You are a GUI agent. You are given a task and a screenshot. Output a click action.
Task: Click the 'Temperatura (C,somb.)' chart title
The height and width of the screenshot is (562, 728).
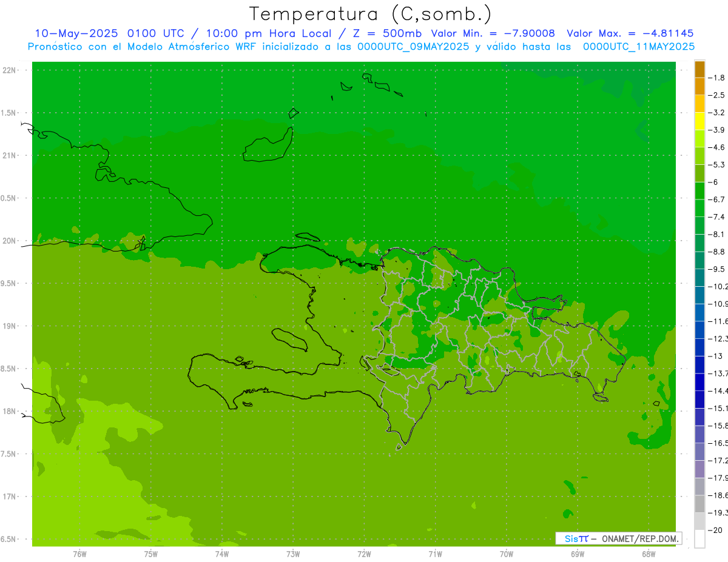click(x=371, y=14)
